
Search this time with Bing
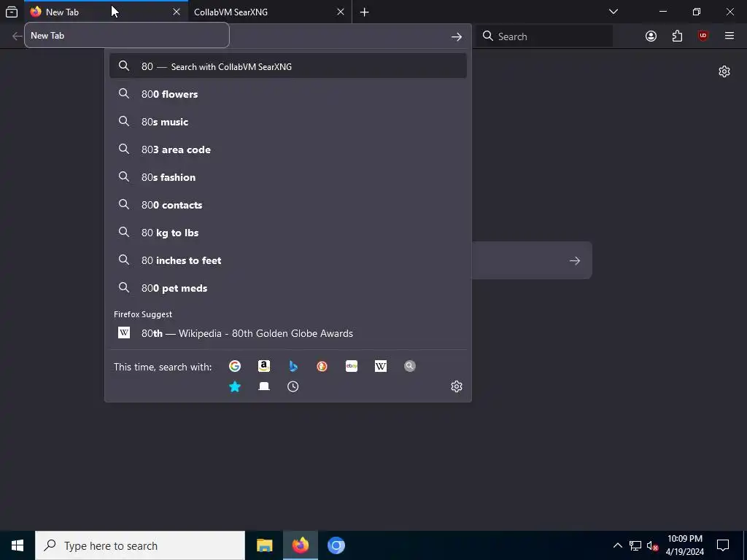293,366
